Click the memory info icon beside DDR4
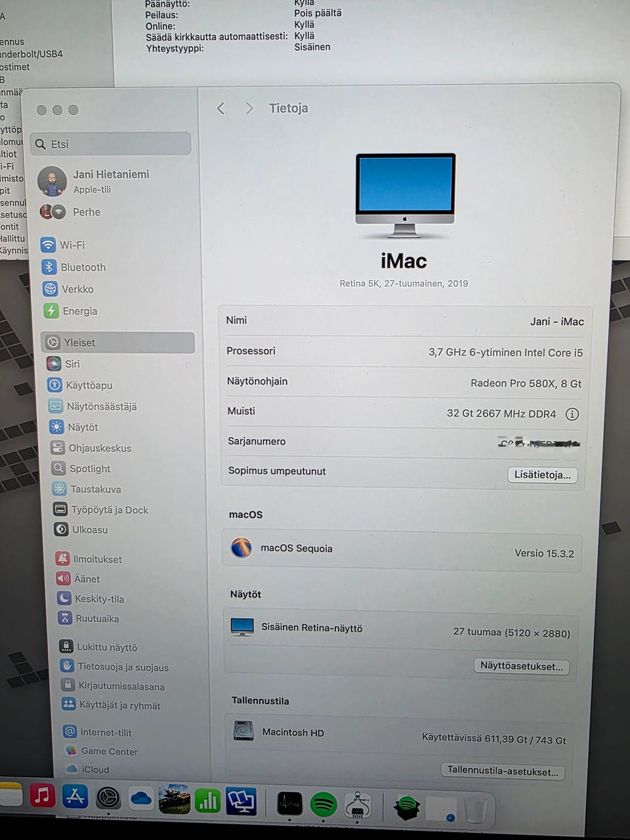 [572, 414]
